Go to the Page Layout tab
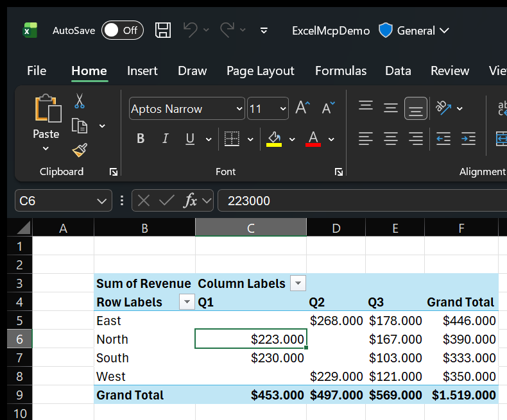This screenshot has width=507, height=420. [x=261, y=71]
